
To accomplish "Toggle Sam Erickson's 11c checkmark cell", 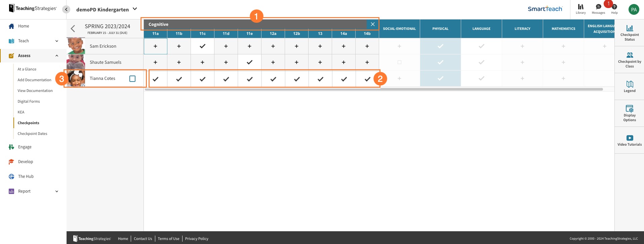I will coord(202,46).
